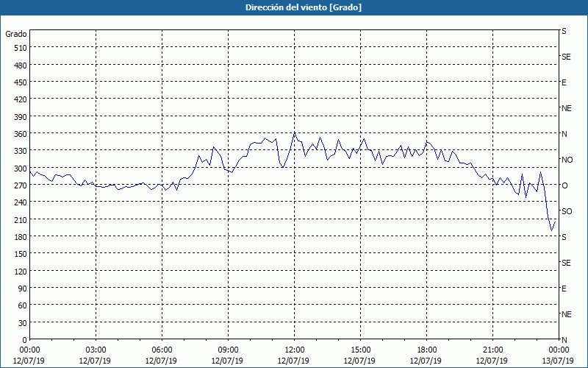Pick the S compass label on the 180 gridline
Image resolution: width=588 pixels, height=368 pixels.
tap(564, 237)
